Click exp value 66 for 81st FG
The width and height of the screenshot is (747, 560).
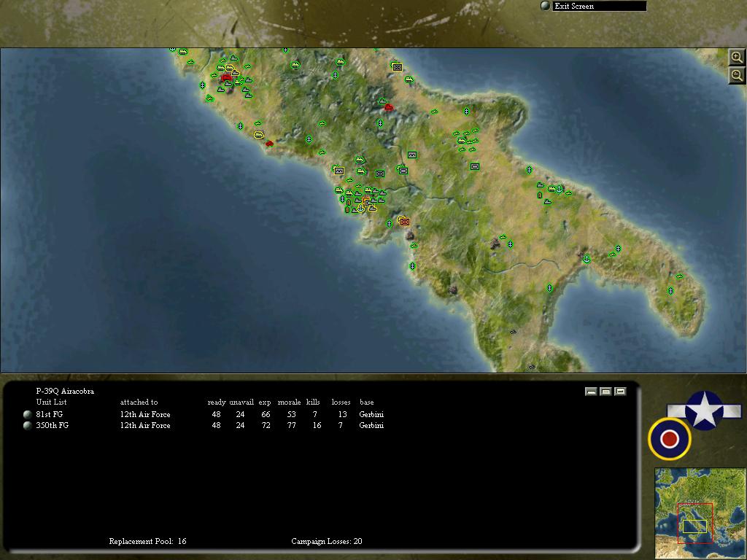[266, 414]
